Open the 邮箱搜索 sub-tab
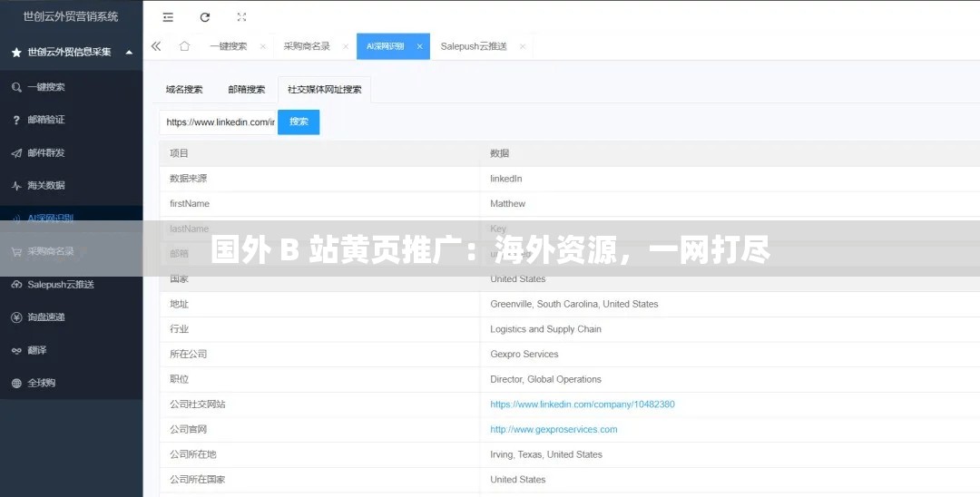980x497 pixels. [246, 89]
